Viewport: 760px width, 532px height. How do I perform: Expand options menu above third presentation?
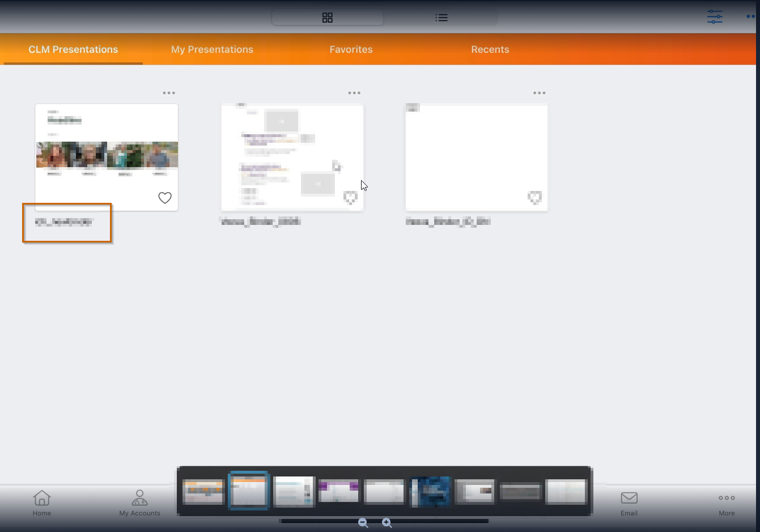click(540, 93)
